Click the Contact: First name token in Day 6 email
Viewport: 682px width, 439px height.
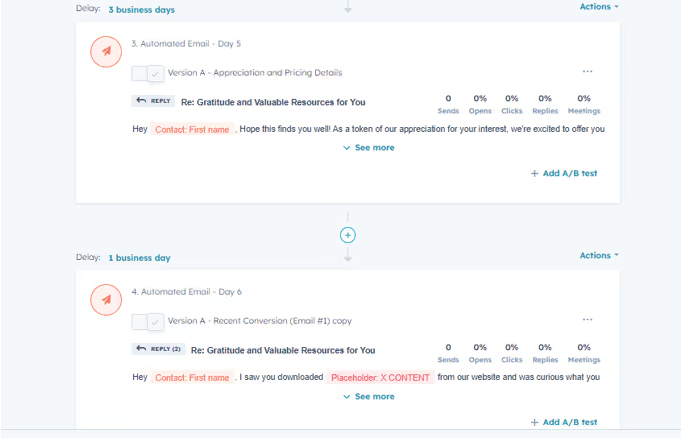[x=192, y=377]
